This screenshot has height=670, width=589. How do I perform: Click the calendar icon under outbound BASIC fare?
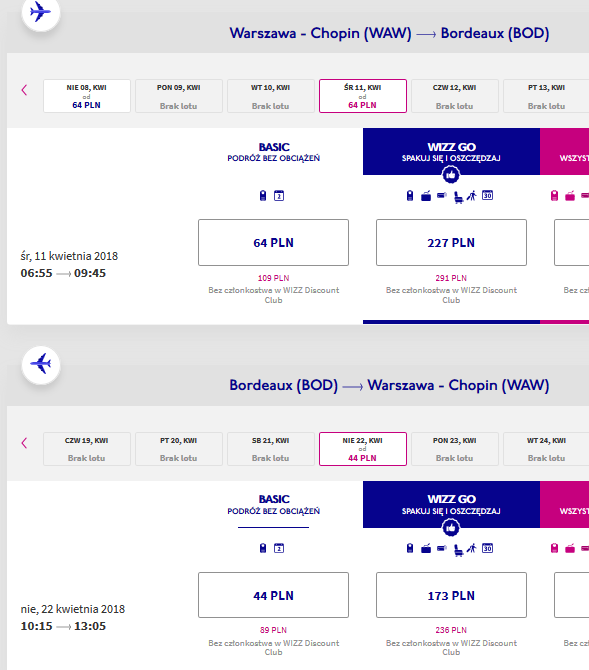pyautogui.click(x=279, y=196)
